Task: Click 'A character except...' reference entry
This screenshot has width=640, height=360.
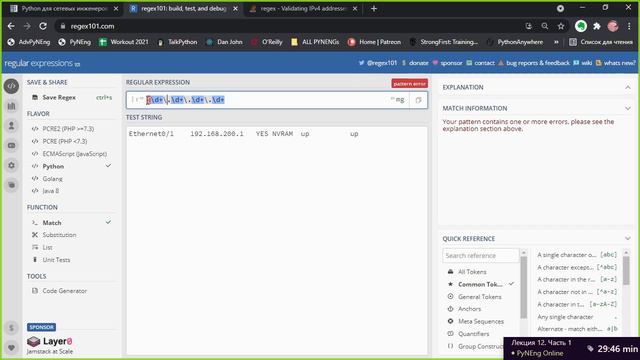Action: coord(577,267)
